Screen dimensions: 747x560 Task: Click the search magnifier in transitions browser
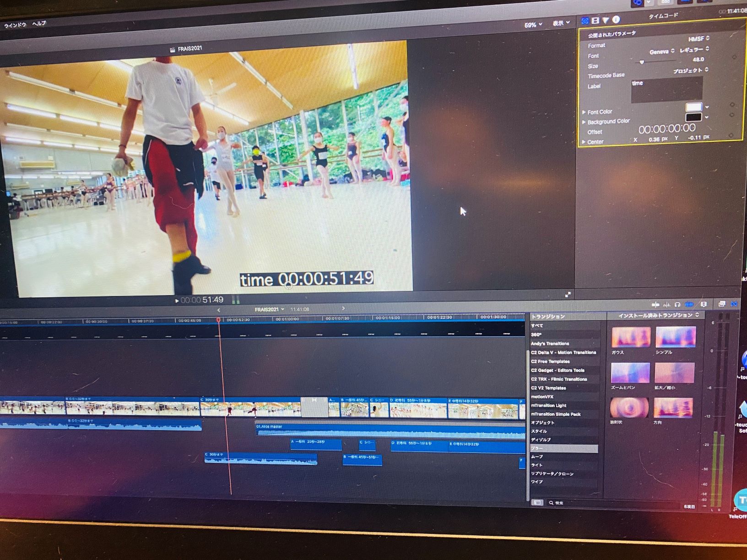pyautogui.click(x=551, y=503)
